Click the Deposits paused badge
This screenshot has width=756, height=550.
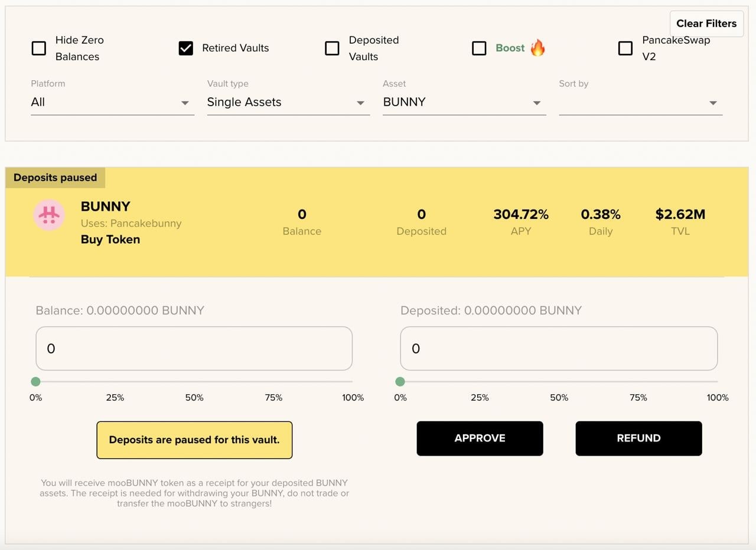click(56, 178)
